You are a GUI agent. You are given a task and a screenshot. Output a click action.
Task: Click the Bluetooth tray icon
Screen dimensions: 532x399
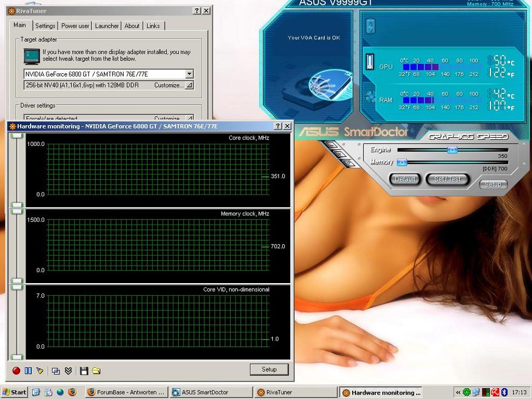(504, 392)
